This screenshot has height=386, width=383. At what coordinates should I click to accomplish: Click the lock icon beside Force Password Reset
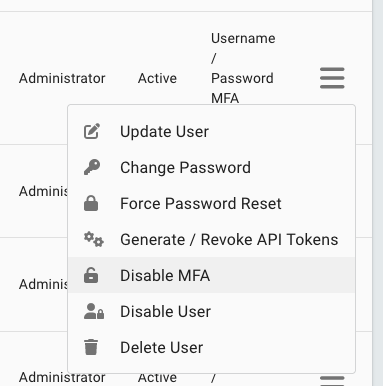(x=91, y=203)
